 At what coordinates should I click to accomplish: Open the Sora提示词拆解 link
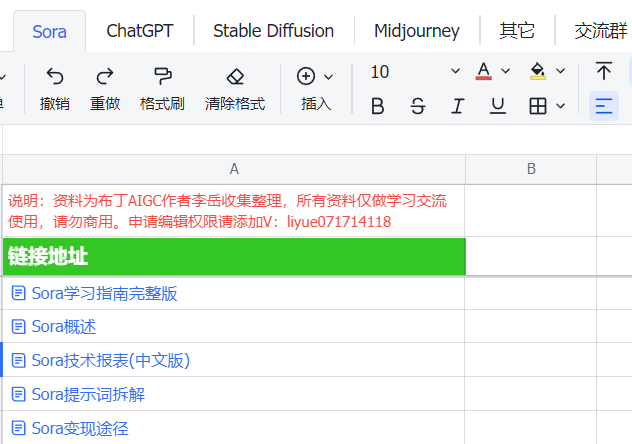pos(88,394)
